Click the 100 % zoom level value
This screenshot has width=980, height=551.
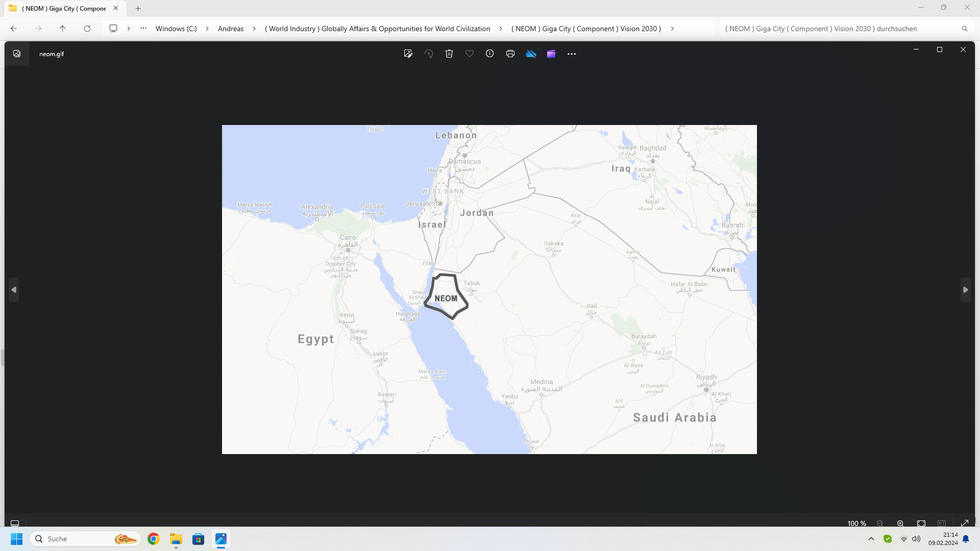(857, 523)
